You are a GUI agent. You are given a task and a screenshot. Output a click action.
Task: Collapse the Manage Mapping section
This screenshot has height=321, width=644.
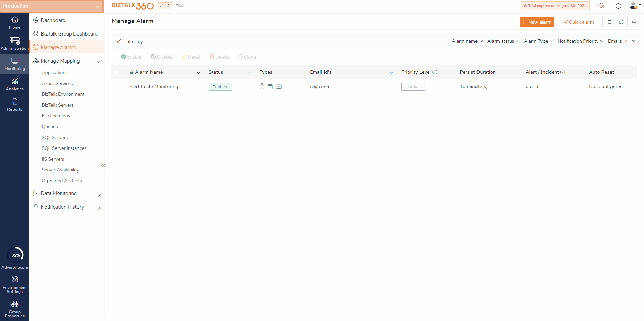pyautogui.click(x=98, y=62)
